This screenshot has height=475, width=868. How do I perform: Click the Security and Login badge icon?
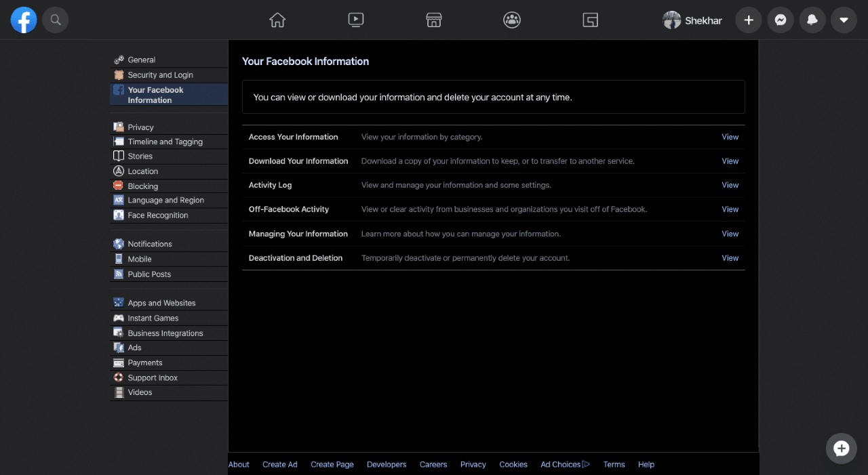[119, 75]
